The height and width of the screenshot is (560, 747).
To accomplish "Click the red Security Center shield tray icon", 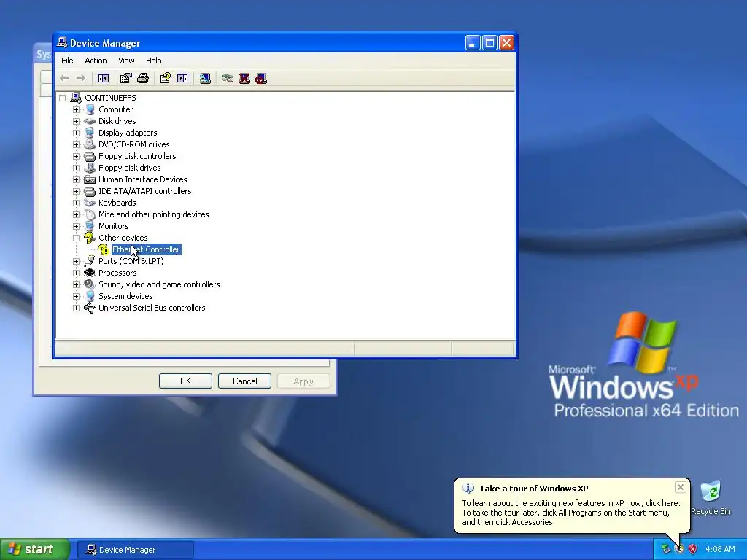I will click(x=693, y=549).
